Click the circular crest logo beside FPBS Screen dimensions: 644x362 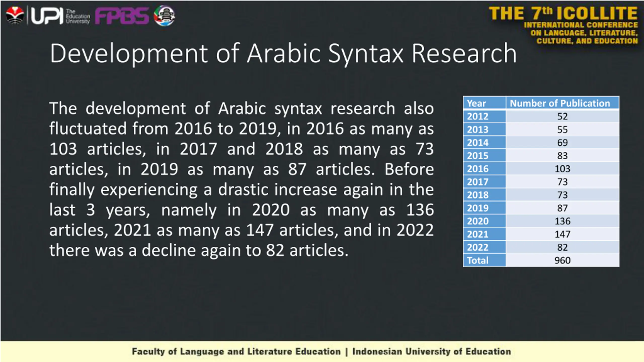point(164,16)
